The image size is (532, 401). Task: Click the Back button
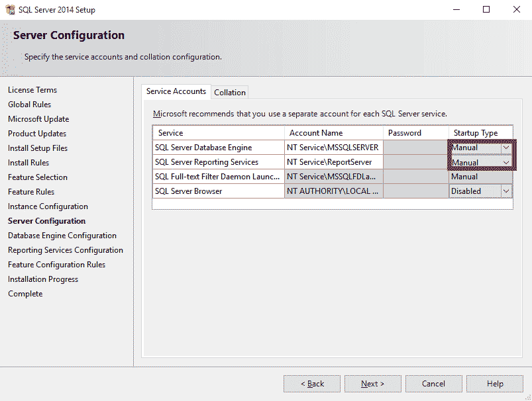pyautogui.click(x=311, y=383)
